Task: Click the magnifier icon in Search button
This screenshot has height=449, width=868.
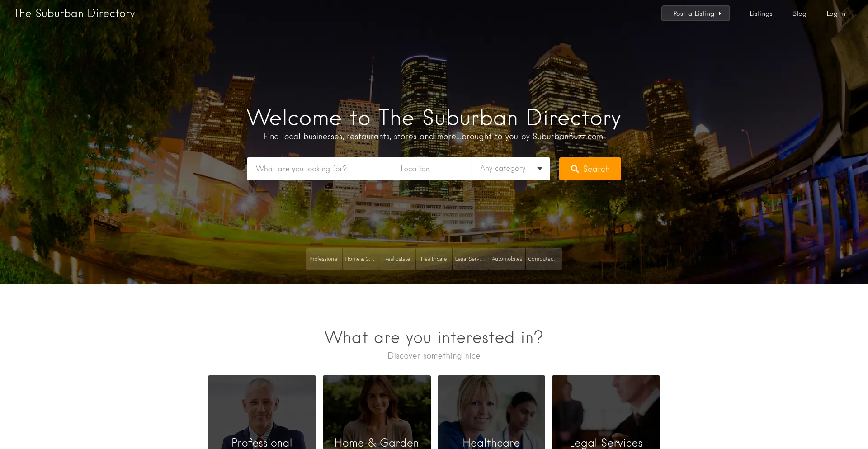Action: [x=575, y=169]
